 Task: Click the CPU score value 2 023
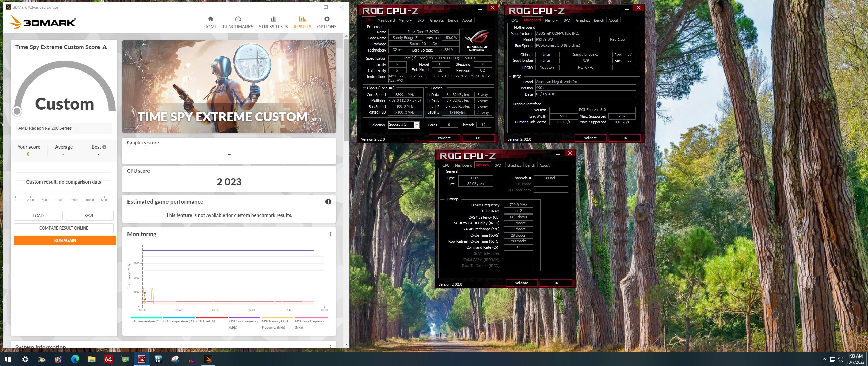point(229,182)
